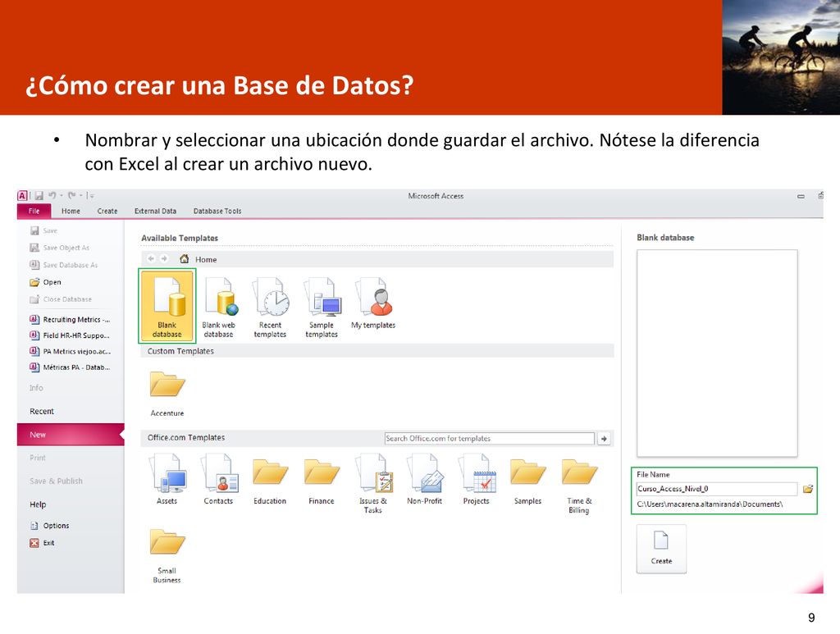Open the Samples templates folder
This screenshot has height=634, width=840.
(x=527, y=481)
